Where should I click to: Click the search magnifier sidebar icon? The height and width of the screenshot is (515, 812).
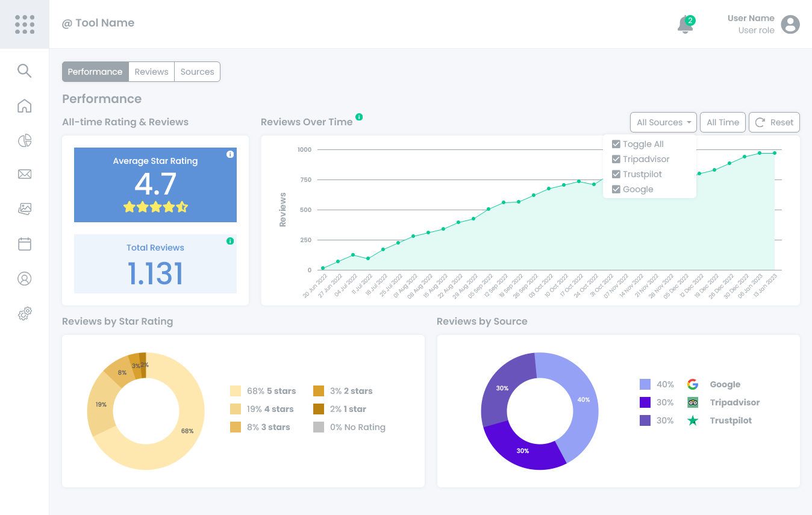pyautogui.click(x=24, y=71)
